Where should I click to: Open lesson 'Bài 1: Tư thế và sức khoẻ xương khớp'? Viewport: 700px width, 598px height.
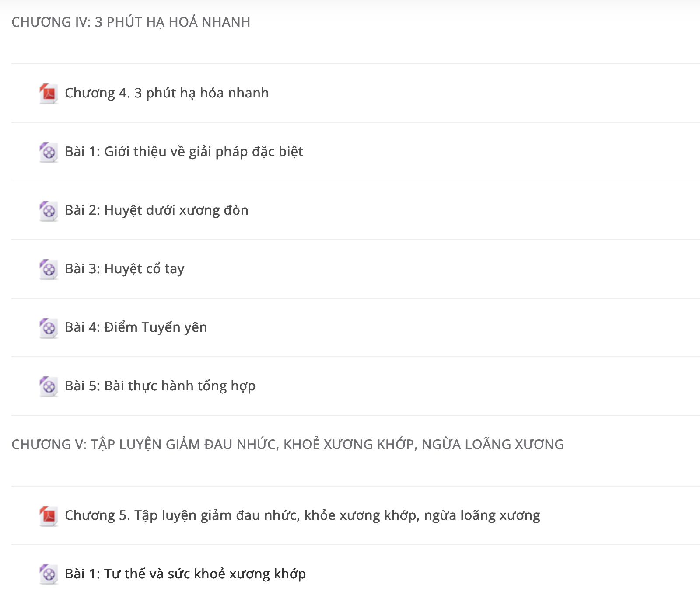pyautogui.click(x=185, y=574)
